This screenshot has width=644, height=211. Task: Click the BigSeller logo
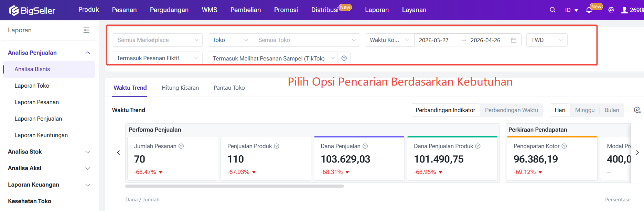point(32,10)
